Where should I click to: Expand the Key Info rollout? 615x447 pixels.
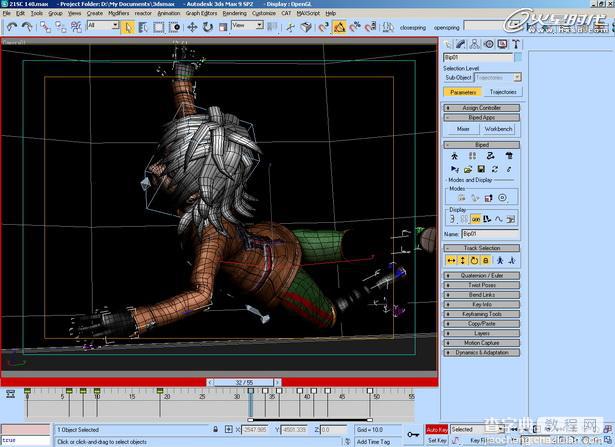click(482, 305)
